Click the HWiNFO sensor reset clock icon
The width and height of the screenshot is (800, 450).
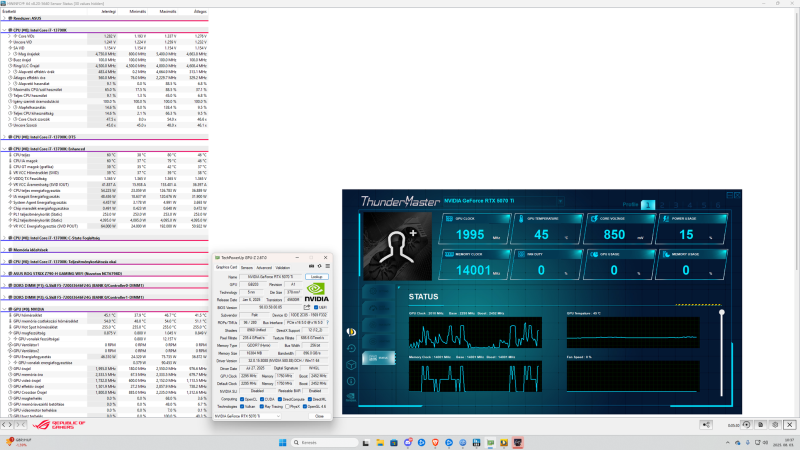pyautogui.click(x=746, y=424)
